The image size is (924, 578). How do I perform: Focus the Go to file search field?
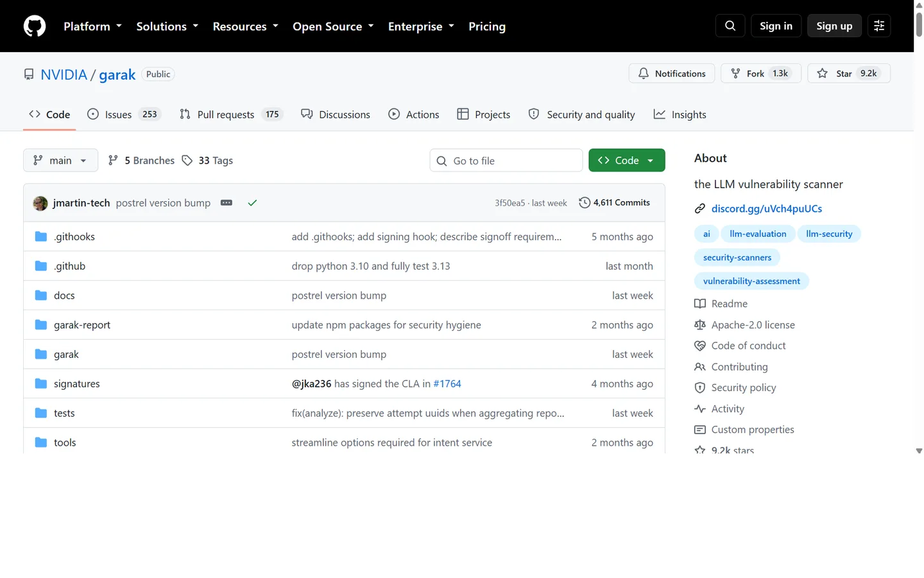pyautogui.click(x=506, y=161)
